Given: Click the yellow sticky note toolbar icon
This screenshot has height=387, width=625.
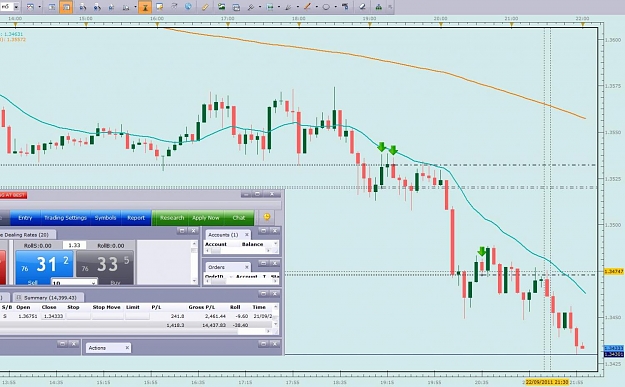Looking at the screenshot, I should pyautogui.click(x=159, y=7).
